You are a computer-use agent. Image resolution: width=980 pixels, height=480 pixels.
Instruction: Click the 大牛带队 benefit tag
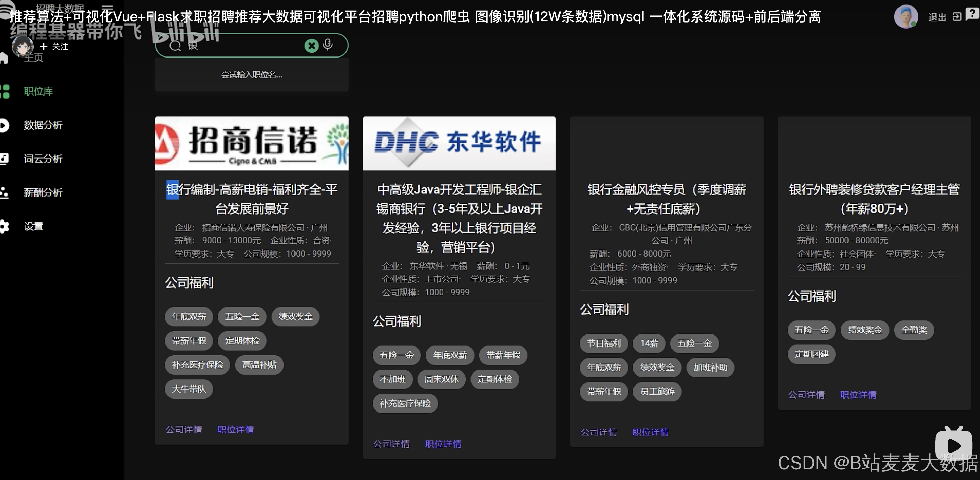coord(189,389)
